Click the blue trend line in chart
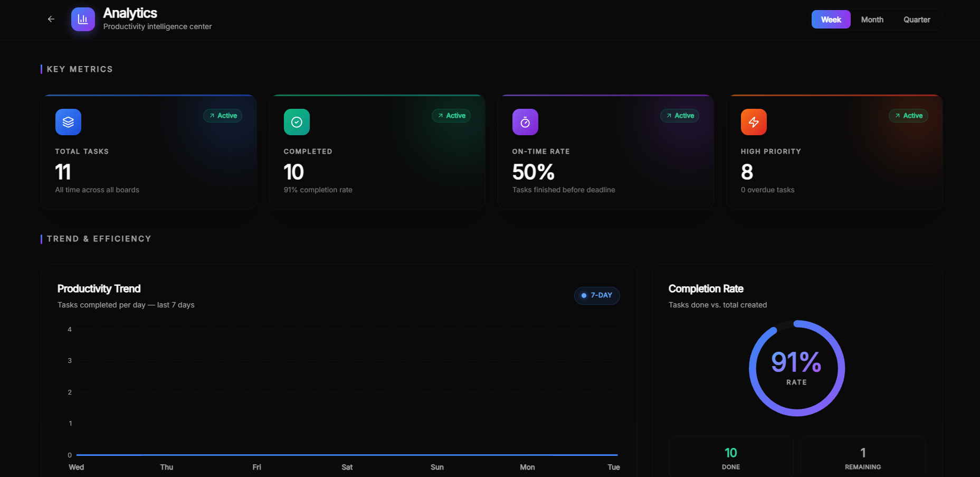This screenshot has width=980, height=477. click(x=347, y=455)
